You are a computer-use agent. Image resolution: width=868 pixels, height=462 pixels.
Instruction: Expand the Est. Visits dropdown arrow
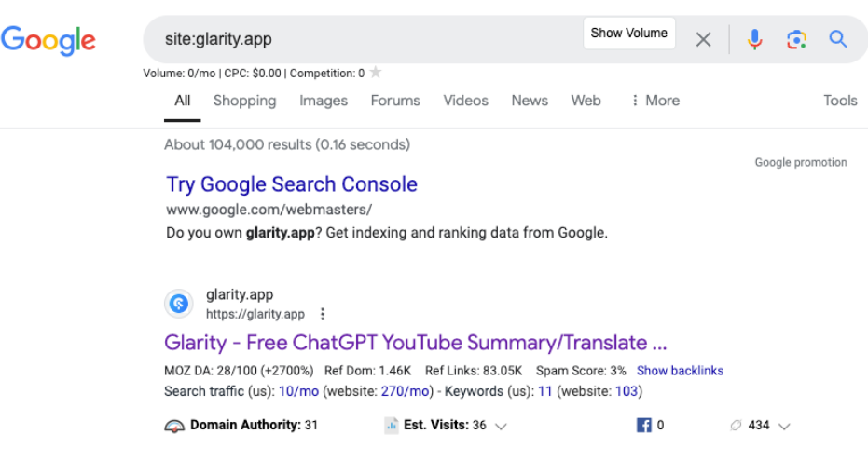[502, 427]
